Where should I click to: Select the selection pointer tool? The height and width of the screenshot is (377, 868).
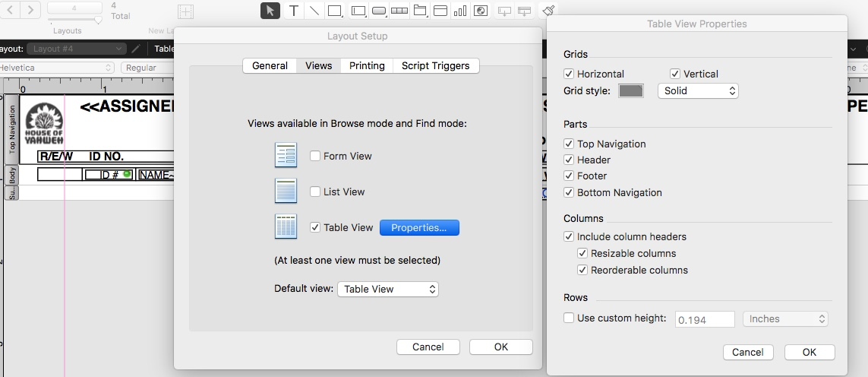click(270, 11)
